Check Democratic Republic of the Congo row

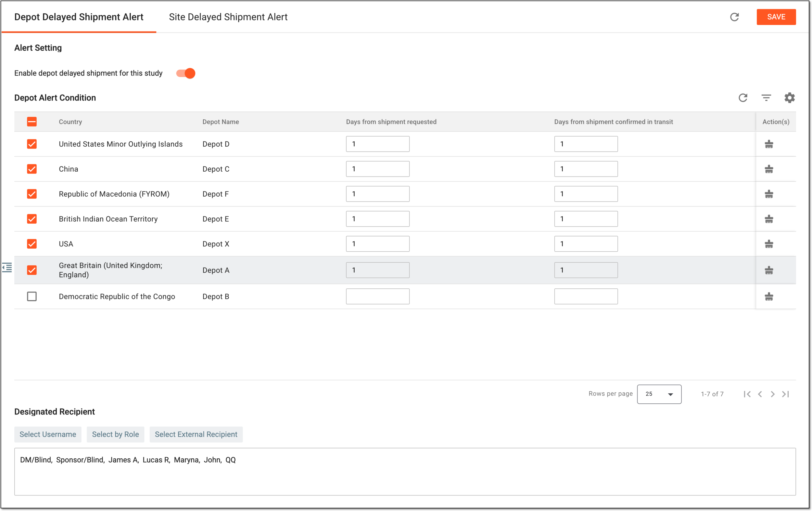tap(32, 297)
